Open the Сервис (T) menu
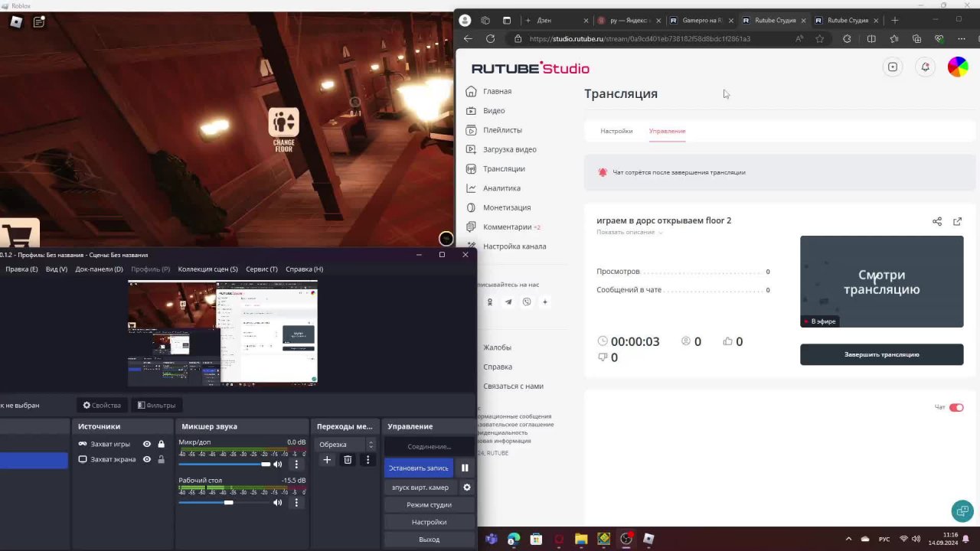 point(262,269)
